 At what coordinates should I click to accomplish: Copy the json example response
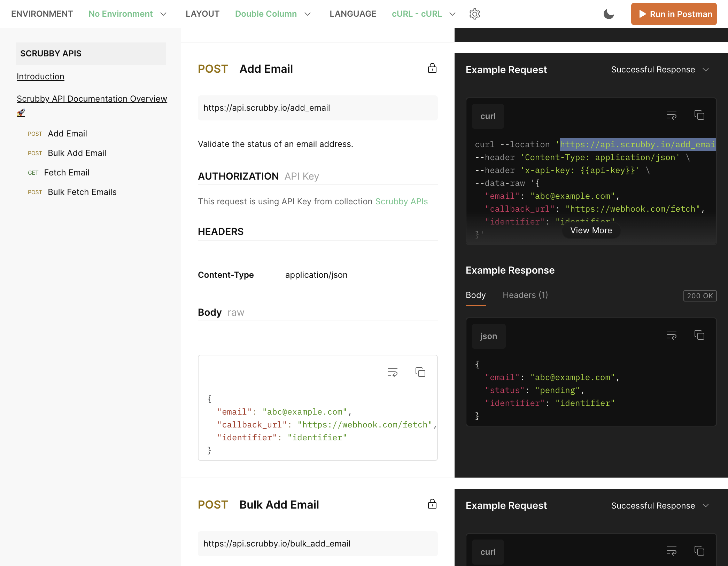(699, 335)
